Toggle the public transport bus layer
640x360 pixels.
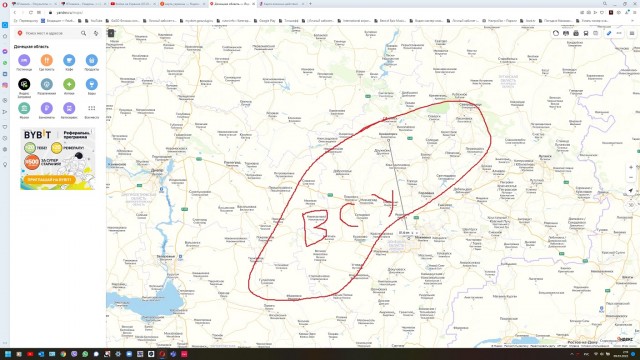(x=586, y=33)
